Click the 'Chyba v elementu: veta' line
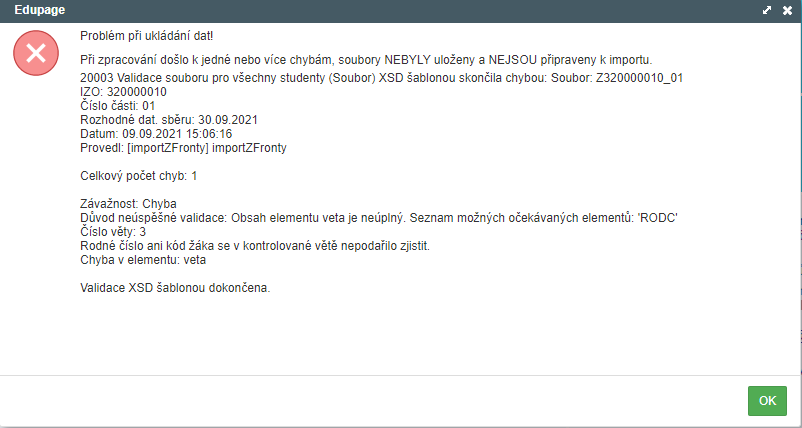The height and width of the screenshot is (428, 802). [144, 260]
